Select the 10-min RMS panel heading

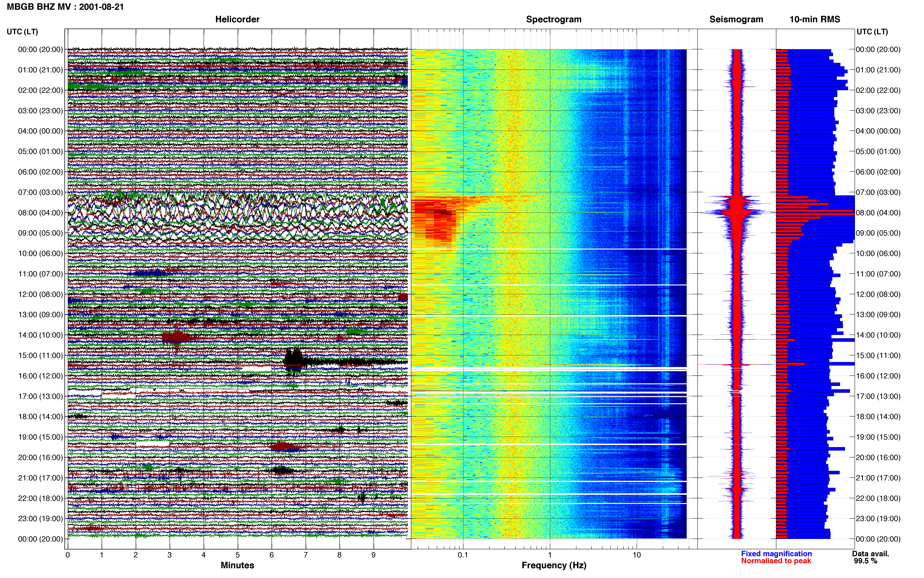[x=815, y=19]
